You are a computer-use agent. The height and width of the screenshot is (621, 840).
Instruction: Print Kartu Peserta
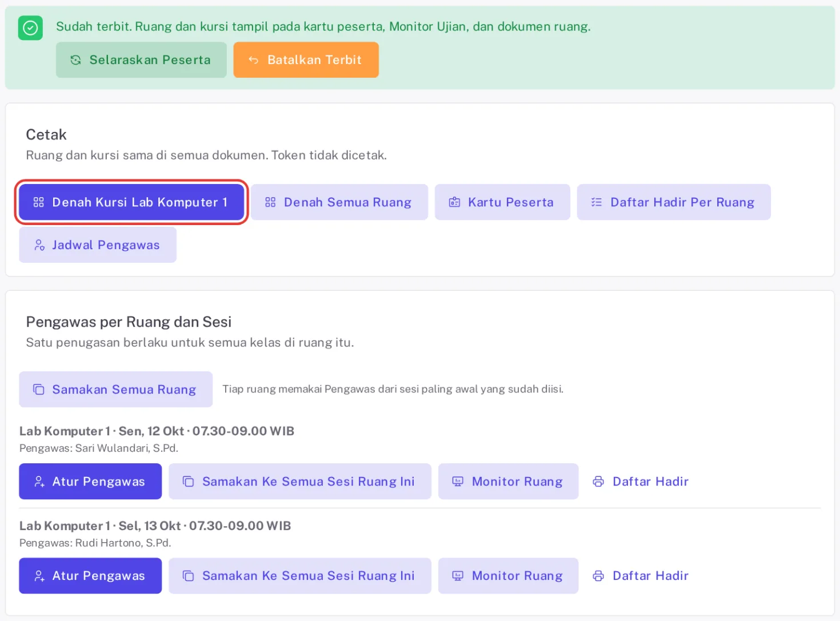coord(502,202)
